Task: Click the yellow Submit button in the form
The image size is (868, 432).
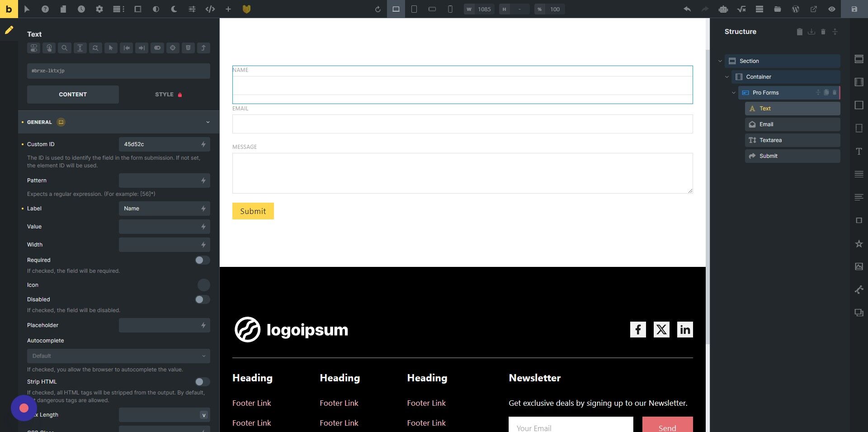Action: pos(253,211)
